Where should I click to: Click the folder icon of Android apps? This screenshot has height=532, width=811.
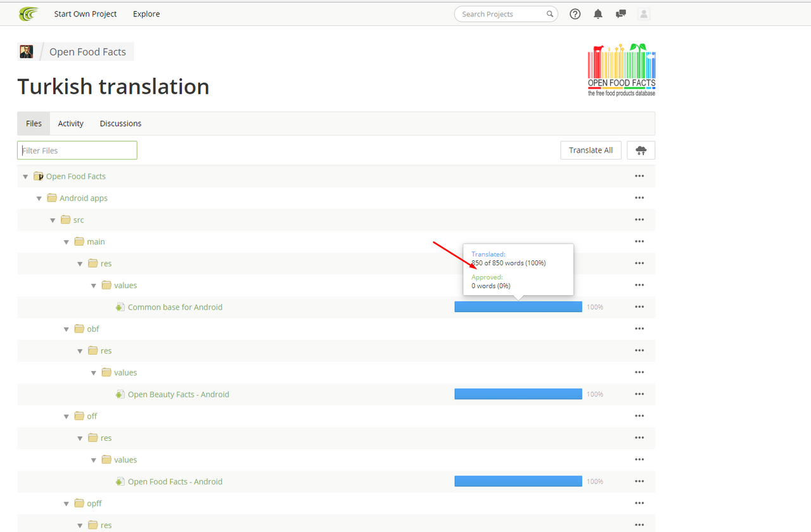[x=52, y=198]
